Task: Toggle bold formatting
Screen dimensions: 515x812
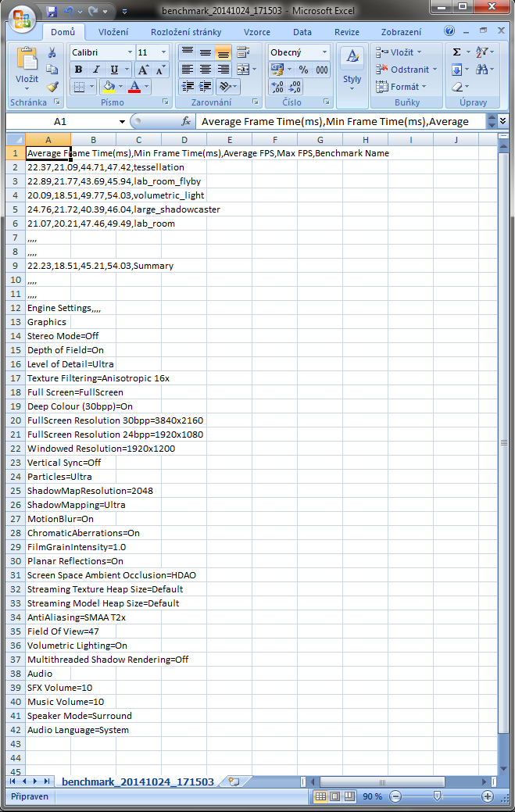Action: [79, 70]
